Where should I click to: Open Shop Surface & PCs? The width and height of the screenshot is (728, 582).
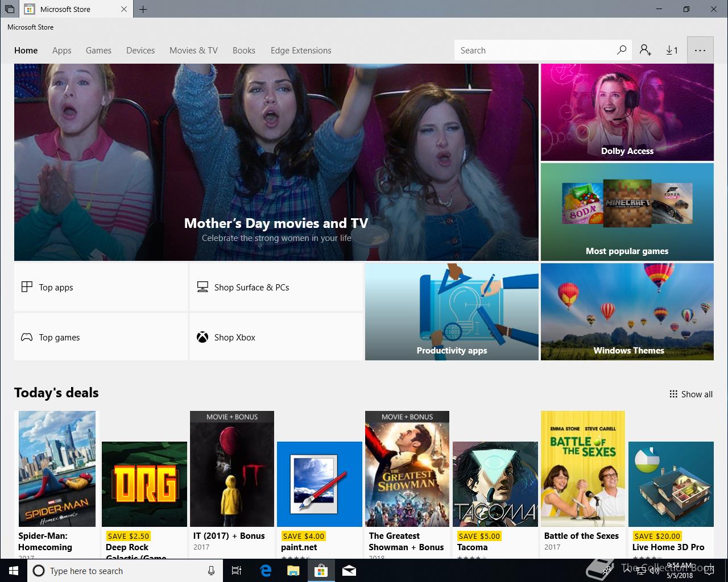[x=276, y=287]
